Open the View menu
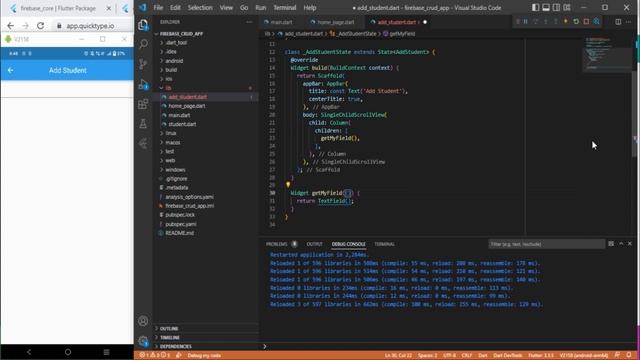 tap(226, 8)
